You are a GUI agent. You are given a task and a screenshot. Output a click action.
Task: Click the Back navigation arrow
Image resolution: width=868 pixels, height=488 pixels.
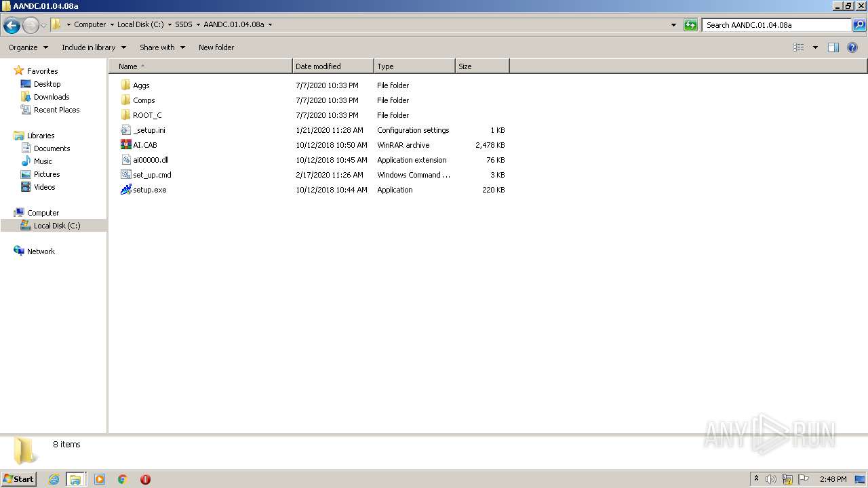point(12,25)
